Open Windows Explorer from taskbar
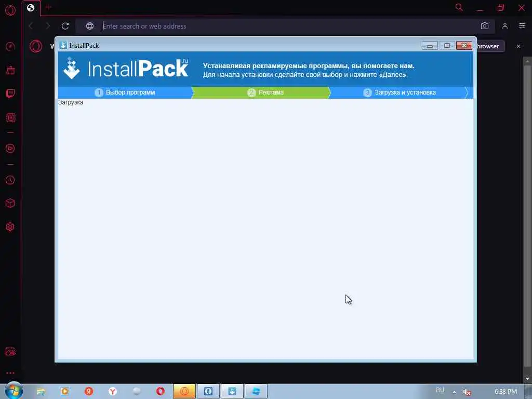 pyautogui.click(x=41, y=391)
